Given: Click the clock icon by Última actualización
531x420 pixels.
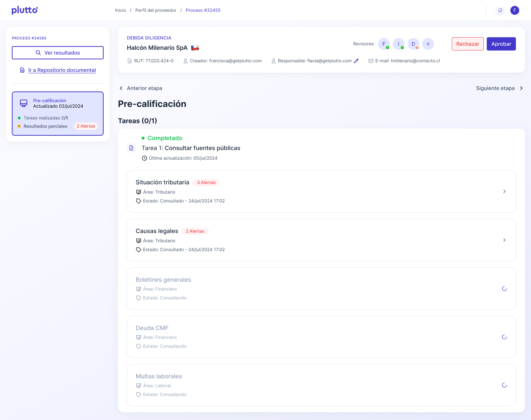Looking at the screenshot, I should click(145, 158).
